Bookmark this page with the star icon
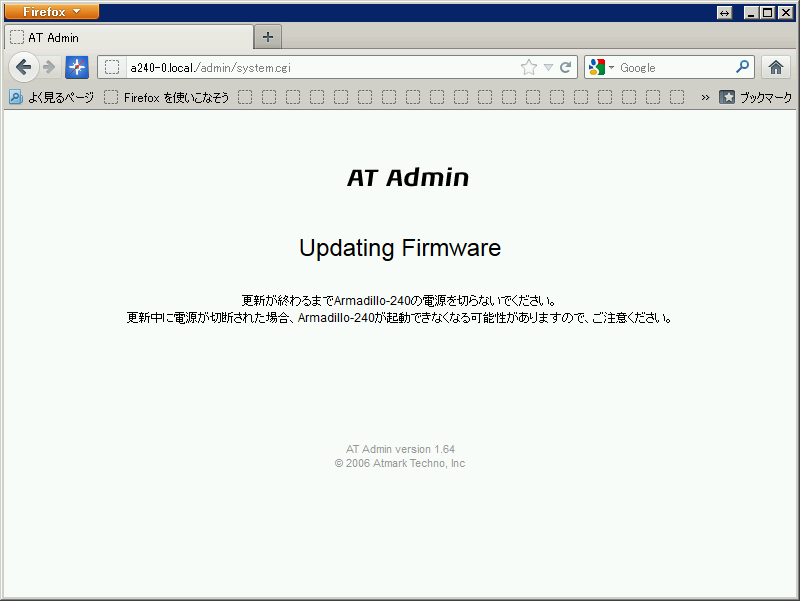This screenshot has height=601, width=800. pos(529,67)
